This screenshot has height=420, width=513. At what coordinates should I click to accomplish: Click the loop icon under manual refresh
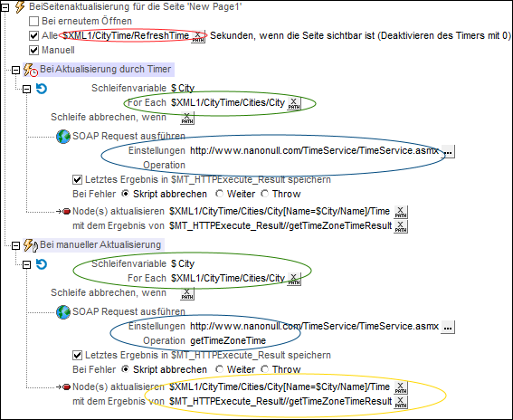click(x=42, y=263)
